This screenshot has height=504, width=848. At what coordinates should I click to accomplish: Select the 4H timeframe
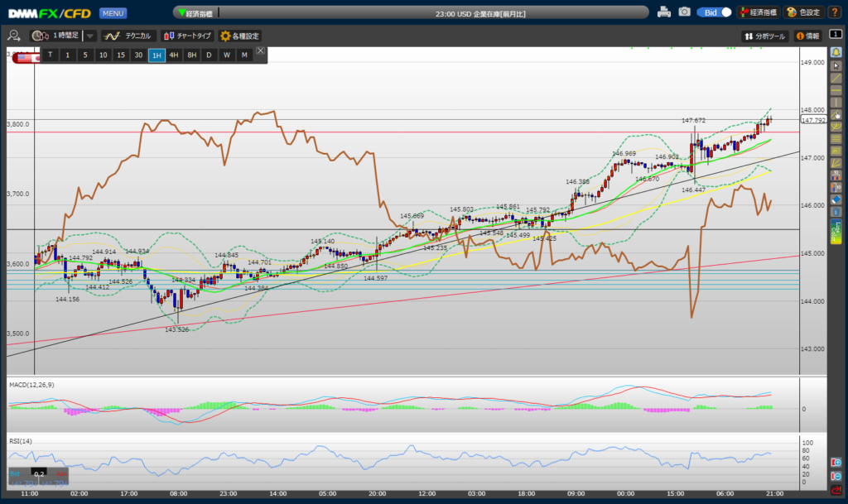174,55
